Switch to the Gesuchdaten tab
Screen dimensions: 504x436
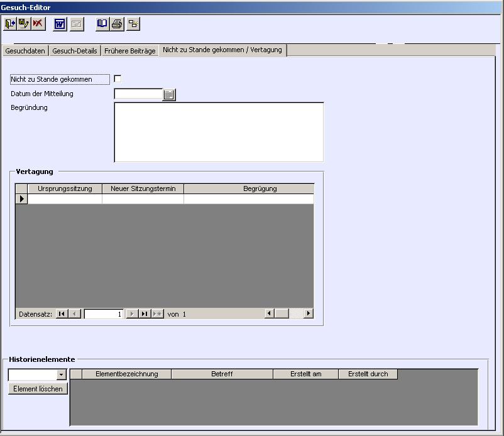point(25,51)
